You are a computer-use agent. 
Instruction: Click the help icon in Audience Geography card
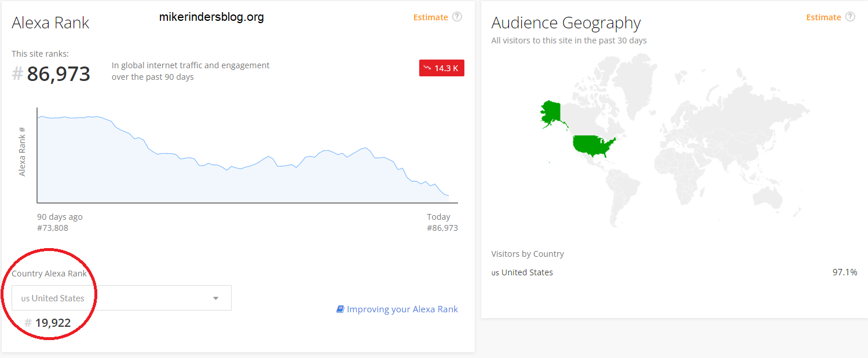tap(849, 17)
